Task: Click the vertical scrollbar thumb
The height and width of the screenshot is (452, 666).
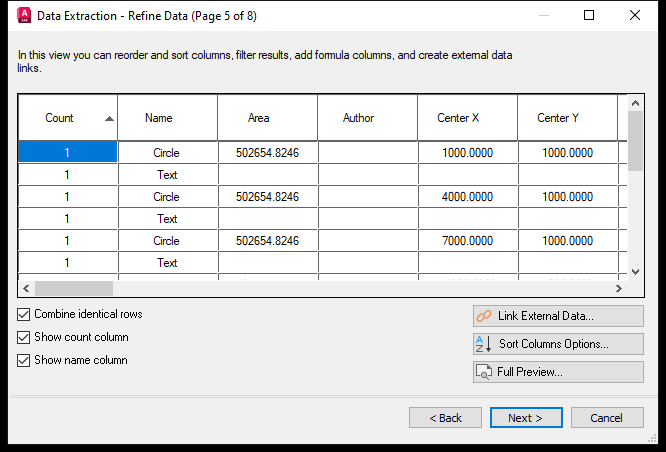Action: pos(635,141)
